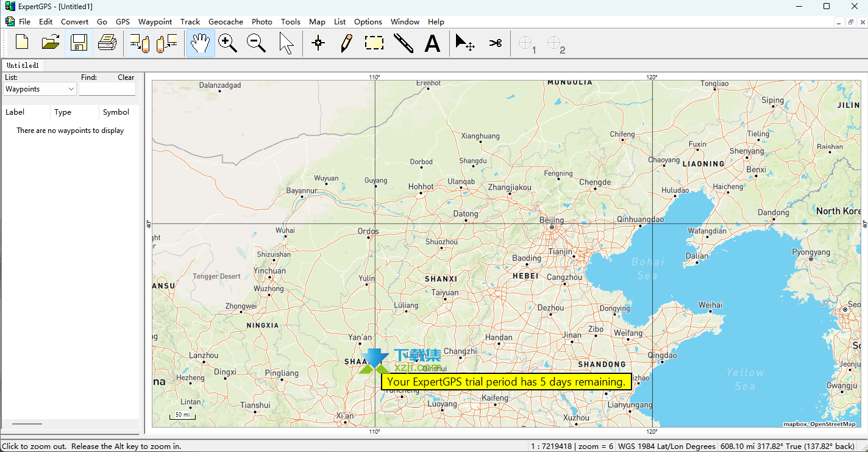Click Tianjin city label on map
The image size is (868, 452).
tap(561, 251)
